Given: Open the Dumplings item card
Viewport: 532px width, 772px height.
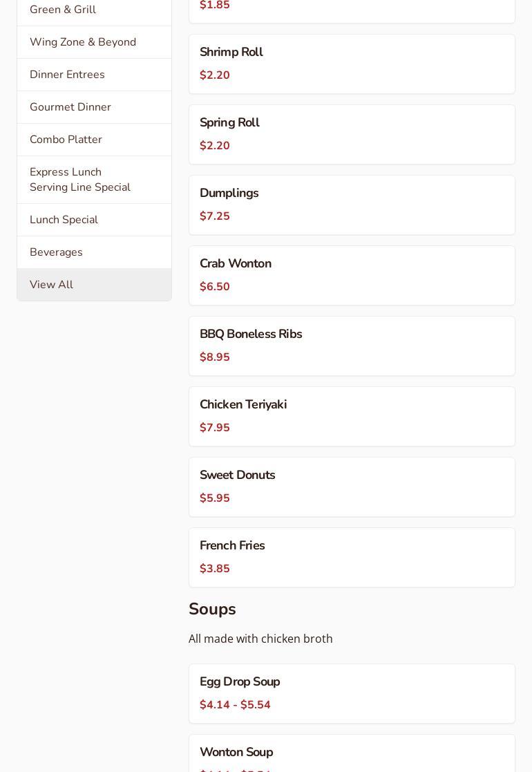Looking at the screenshot, I should click(352, 205).
